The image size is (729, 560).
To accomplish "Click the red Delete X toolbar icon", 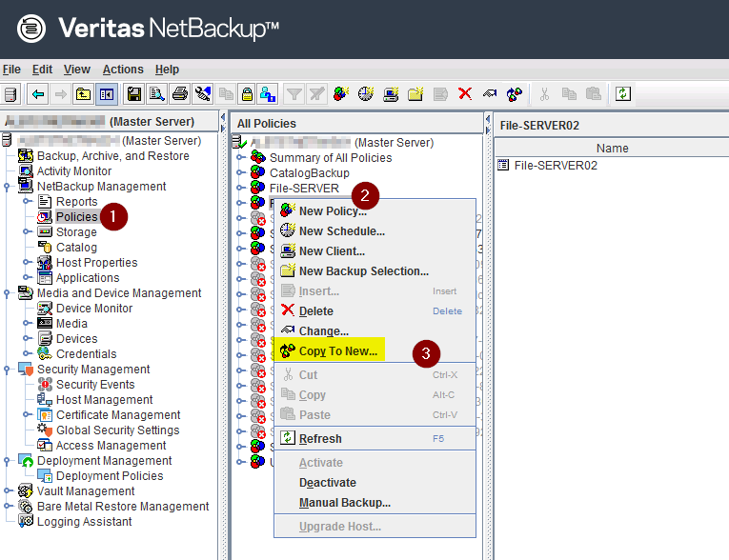I will coord(465,93).
